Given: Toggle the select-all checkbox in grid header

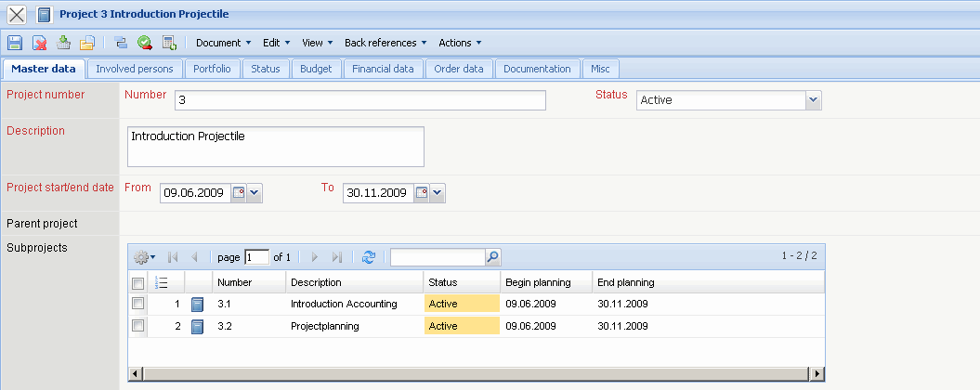Looking at the screenshot, I should coord(138,283).
